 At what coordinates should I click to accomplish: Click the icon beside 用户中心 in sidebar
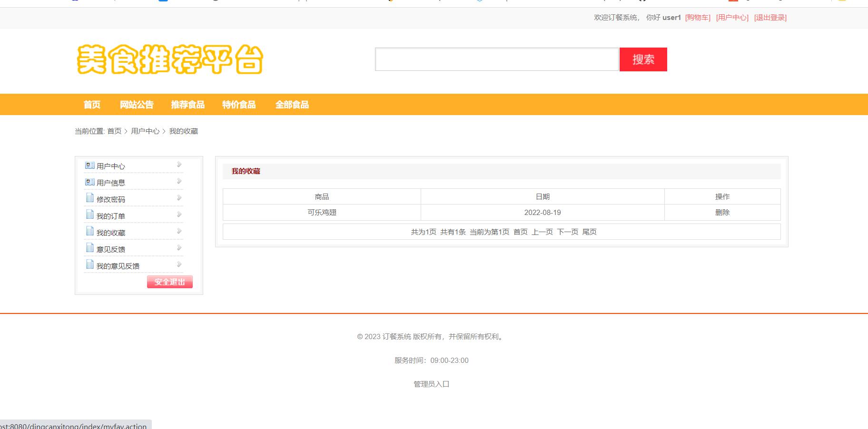tap(90, 166)
